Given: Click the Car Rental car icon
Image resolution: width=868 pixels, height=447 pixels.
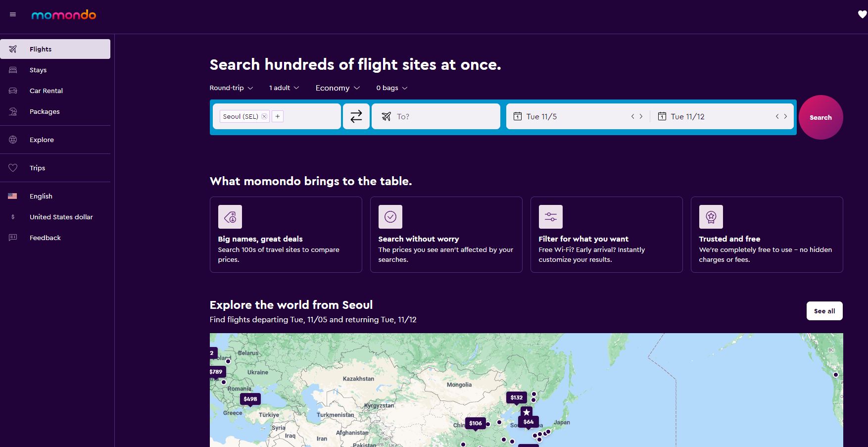Looking at the screenshot, I should click(13, 91).
